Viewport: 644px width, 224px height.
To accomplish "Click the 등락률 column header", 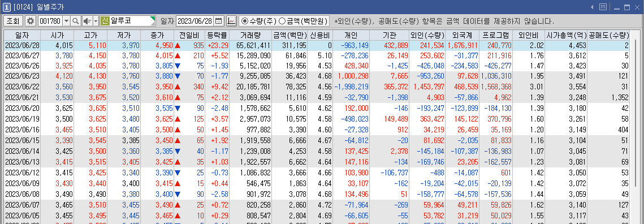I will [217, 35].
